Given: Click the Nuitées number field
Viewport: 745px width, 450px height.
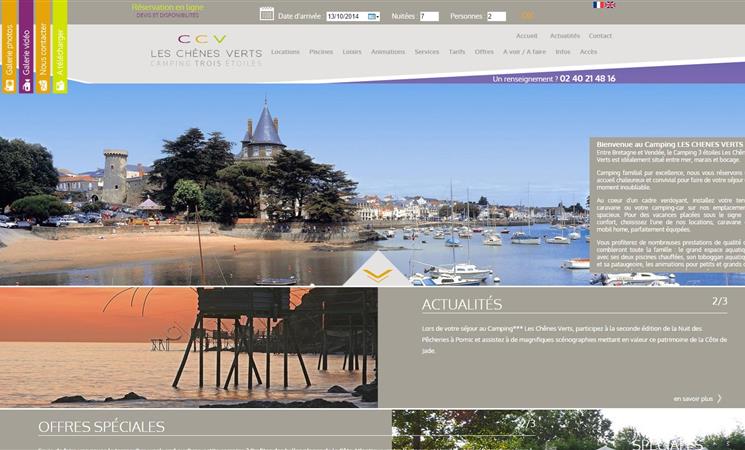Looking at the screenshot, I should click(429, 17).
